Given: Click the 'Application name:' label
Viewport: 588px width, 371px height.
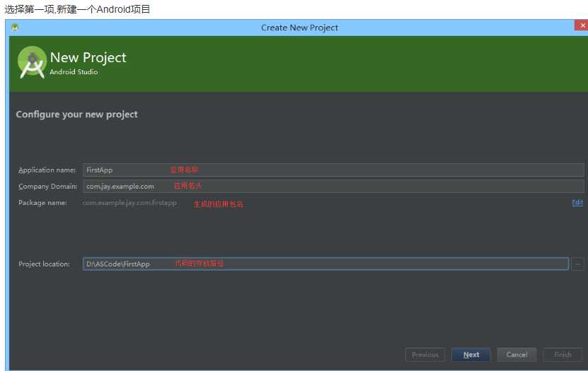Looking at the screenshot, I should tap(47, 170).
